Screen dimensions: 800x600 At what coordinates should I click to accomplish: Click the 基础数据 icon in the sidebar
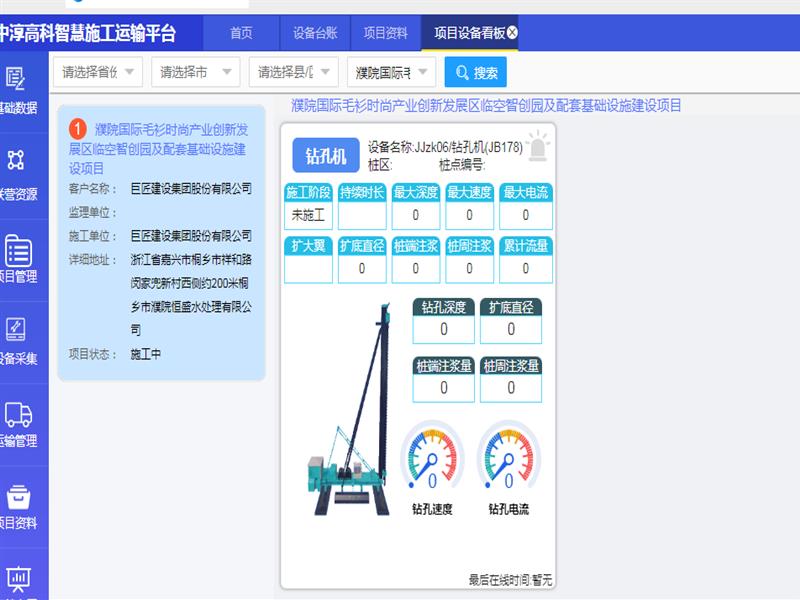[16, 79]
